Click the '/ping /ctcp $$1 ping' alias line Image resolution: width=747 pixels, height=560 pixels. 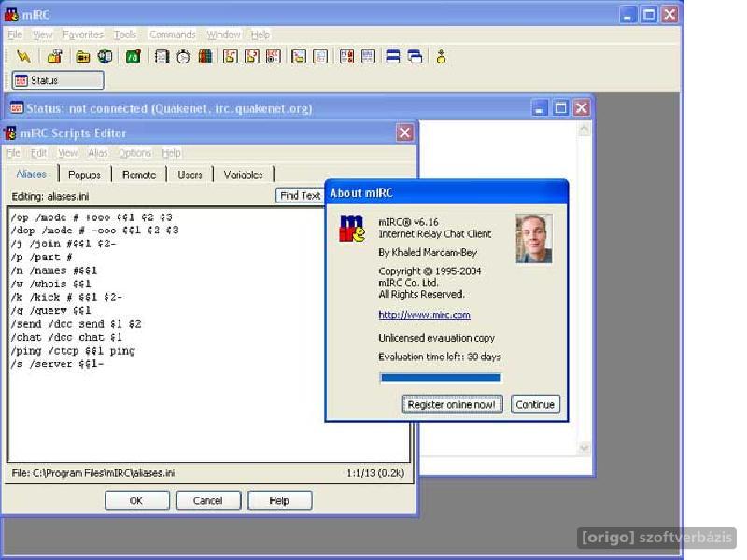(x=73, y=351)
